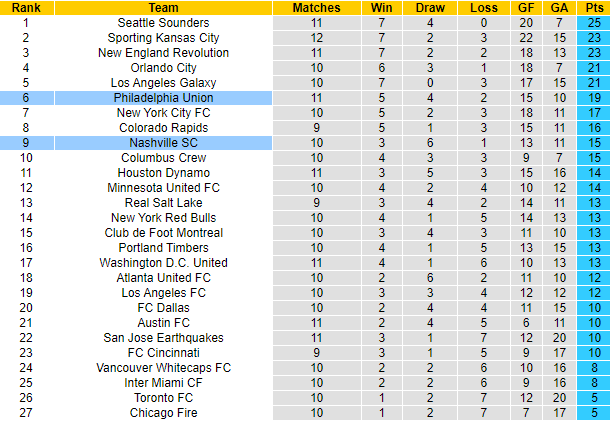This screenshot has width=611, height=421.
Task: Select the highlighted Nashville SC row
Action: [163, 143]
